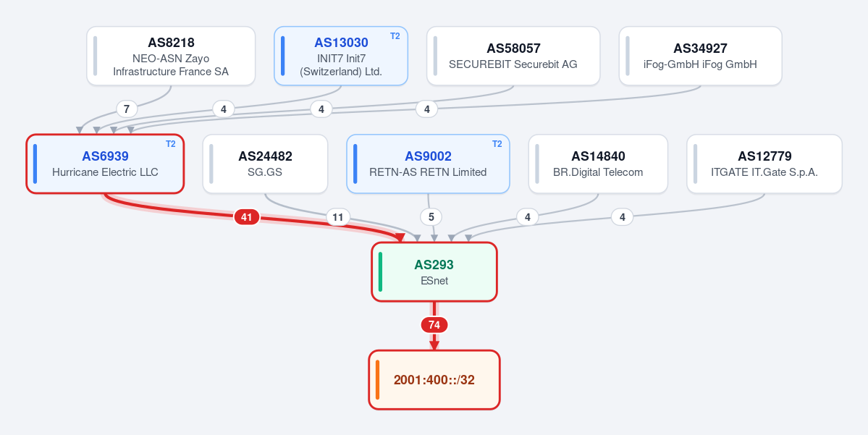Click the T2 badge on AS9002
Viewport: 868px width, 435px height.
497,144
